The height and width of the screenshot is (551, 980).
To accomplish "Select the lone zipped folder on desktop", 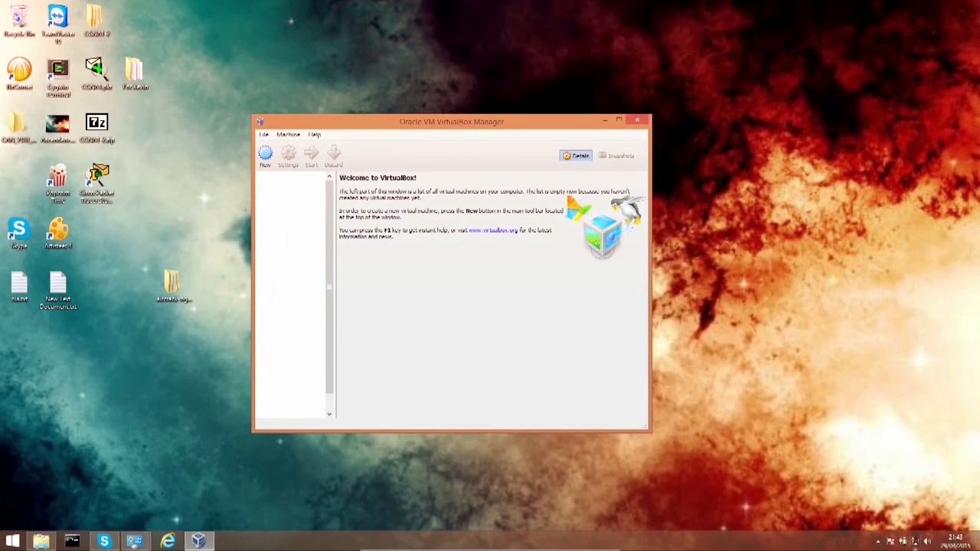I will 173,286.
